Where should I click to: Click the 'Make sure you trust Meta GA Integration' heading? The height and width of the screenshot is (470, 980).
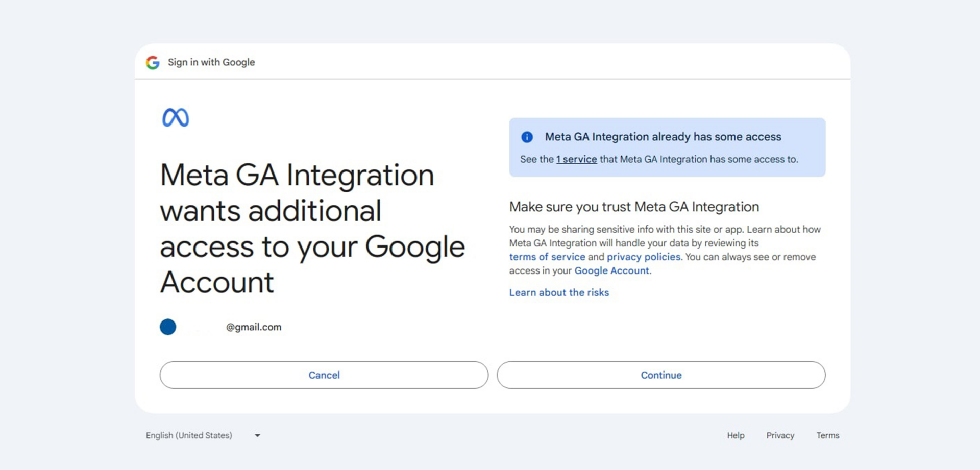(x=634, y=207)
